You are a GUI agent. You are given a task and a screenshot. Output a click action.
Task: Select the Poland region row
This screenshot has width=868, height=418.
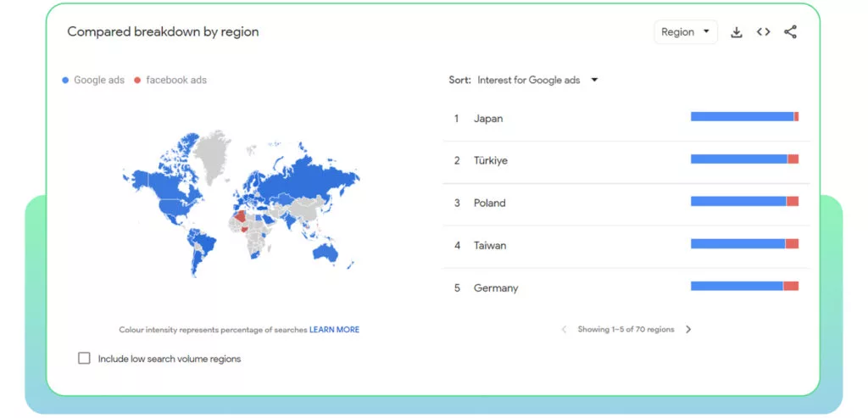tap(626, 203)
